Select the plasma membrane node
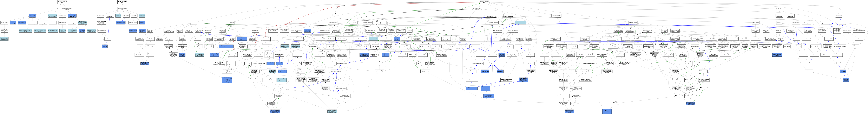 [121, 23]
